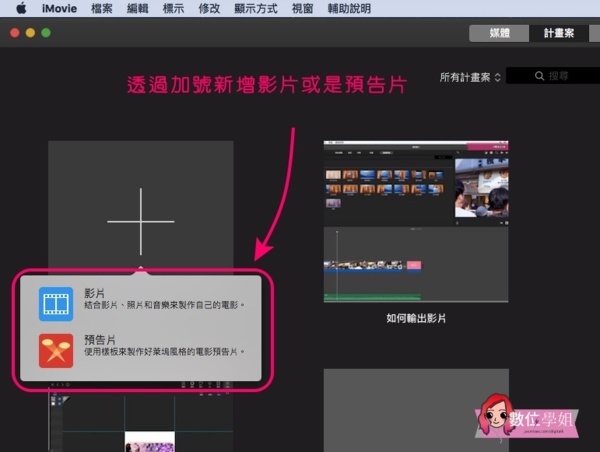Click the large plus icon to create project
This screenshot has height=452, width=600.
tap(141, 220)
